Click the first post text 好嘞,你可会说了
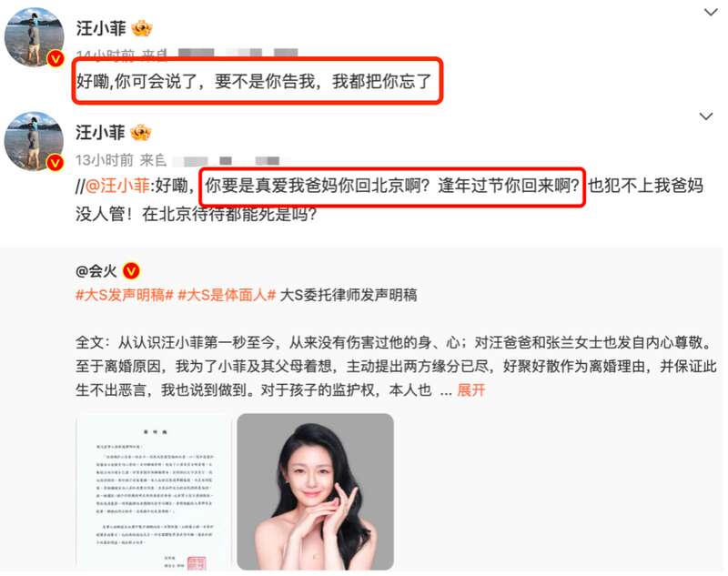The height and width of the screenshot is (576, 728). [x=136, y=82]
